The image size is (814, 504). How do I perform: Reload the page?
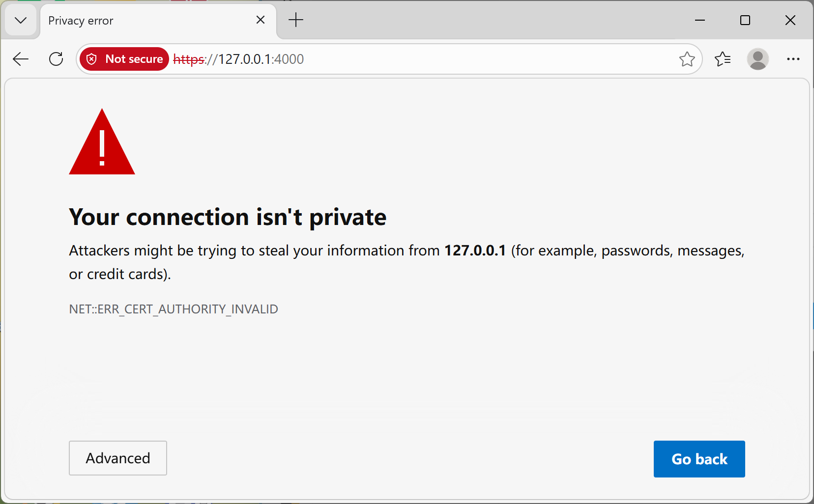pyautogui.click(x=56, y=59)
